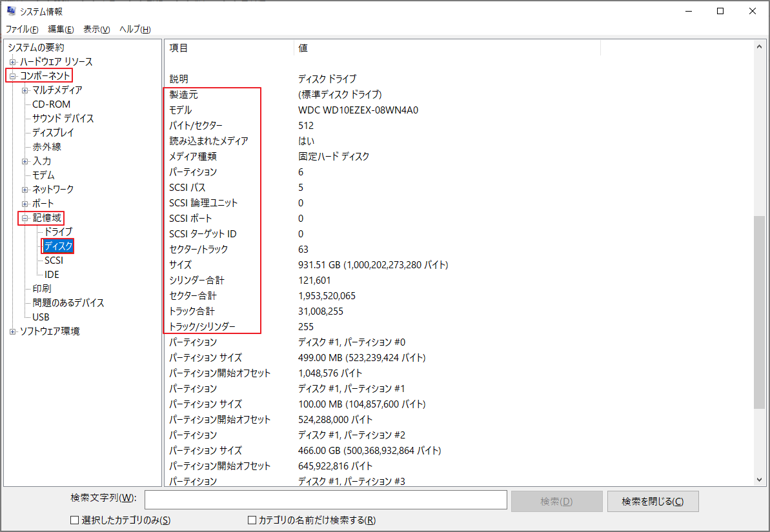The height and width of the screenshot is (532, 770).
Task: Collapse the コンポーネント node
Action: coord(13,76)
